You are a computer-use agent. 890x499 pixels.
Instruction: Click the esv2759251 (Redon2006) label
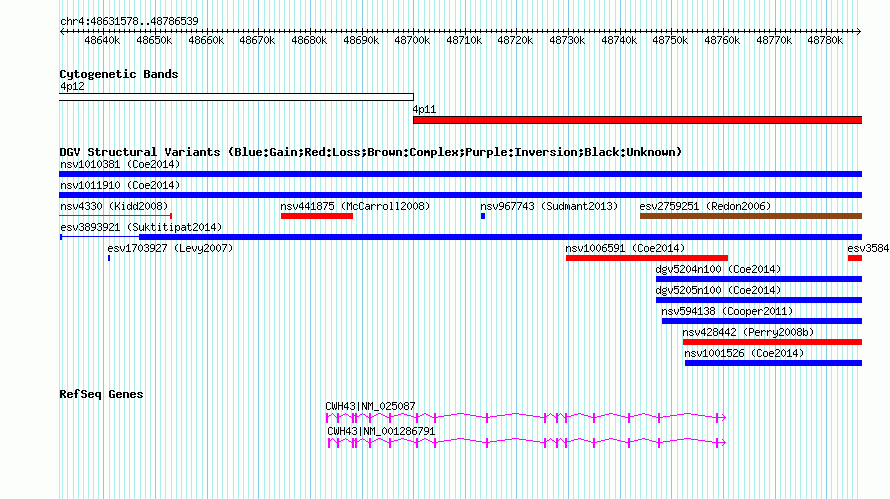(x=705, y=206)
